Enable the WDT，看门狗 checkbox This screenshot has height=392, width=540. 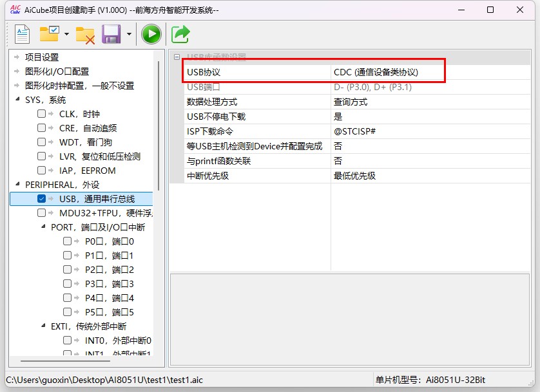(x=41, y=142)
